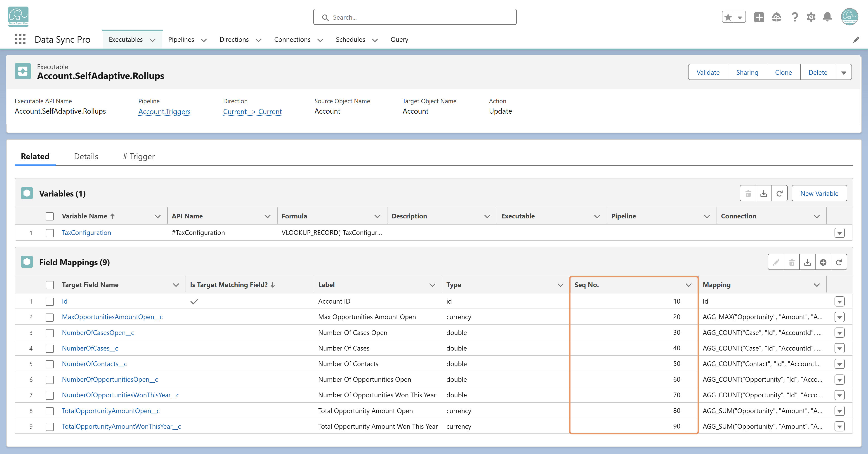Screen dimensions: 868x454
Task: Click into the global Search field
Action: (415, 17)
